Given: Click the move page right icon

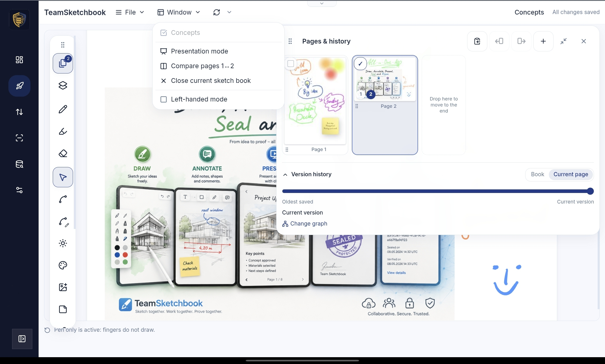Looking at the screenshot, I should 521,41.
